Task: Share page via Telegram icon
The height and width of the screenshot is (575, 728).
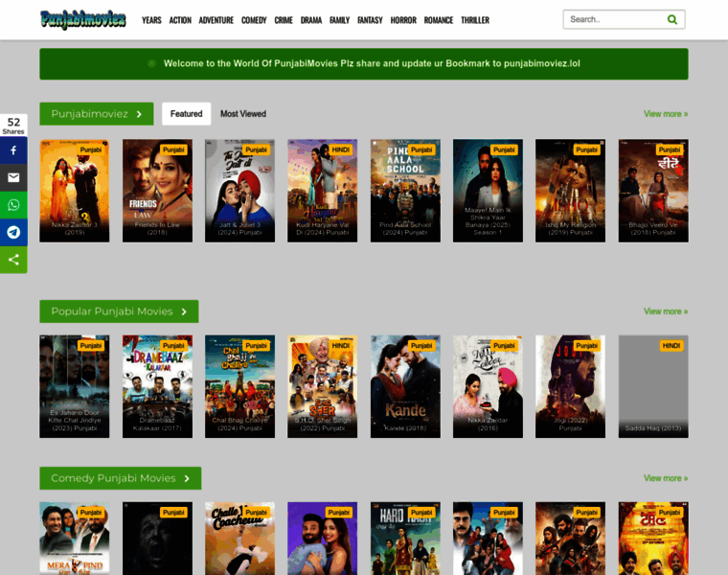Action: pyautogui.click(x=13, y=232)
